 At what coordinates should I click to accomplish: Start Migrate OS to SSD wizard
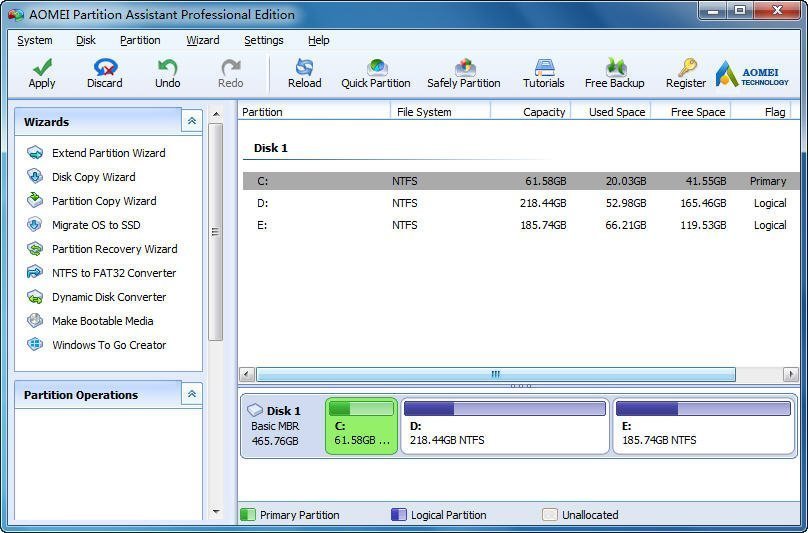[x=96, y=225]
